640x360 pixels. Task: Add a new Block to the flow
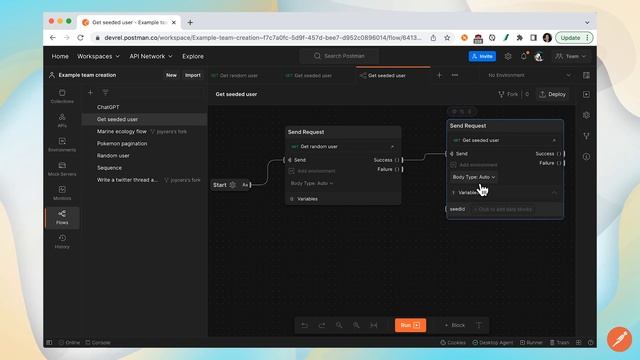(x=455, y=325)
